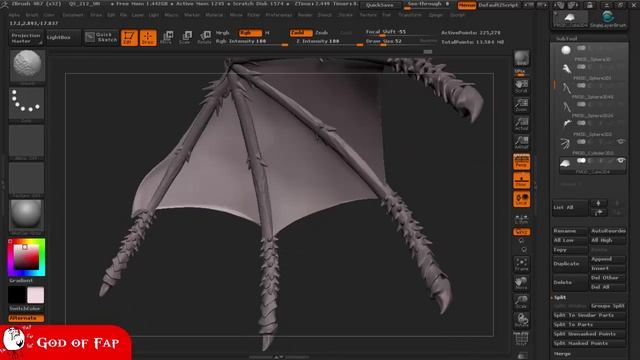The image size is (640, 360).
Task: Select the Rotate transform tool in top shelf
Action: [204, 37]
